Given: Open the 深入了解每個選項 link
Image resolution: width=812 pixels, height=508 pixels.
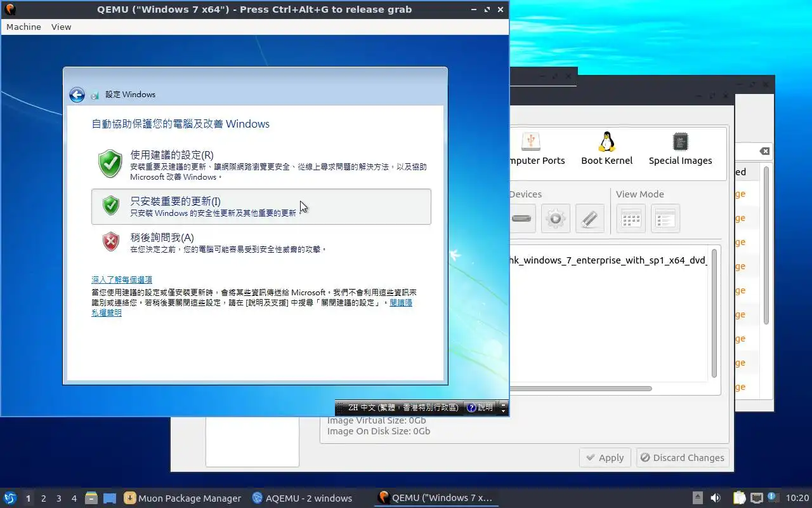Looking at the screenshot, I should pos(122,279).
